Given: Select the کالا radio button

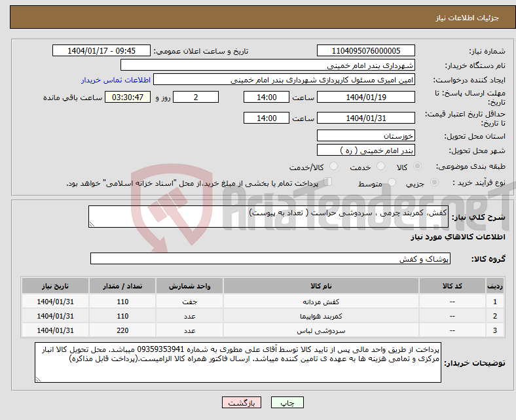Looking at the screenshot, I should tap(417, 166).
